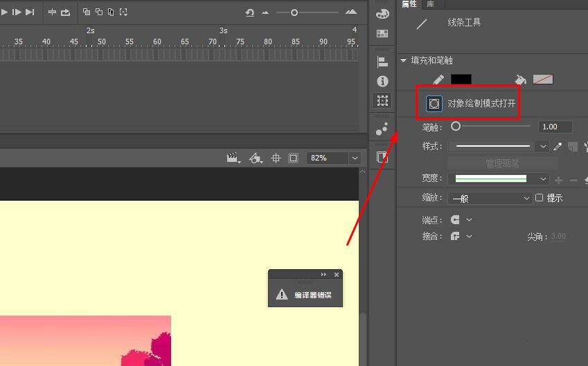
Task: Open the 缩放 scale dropdown
Action: click(490, 199)
